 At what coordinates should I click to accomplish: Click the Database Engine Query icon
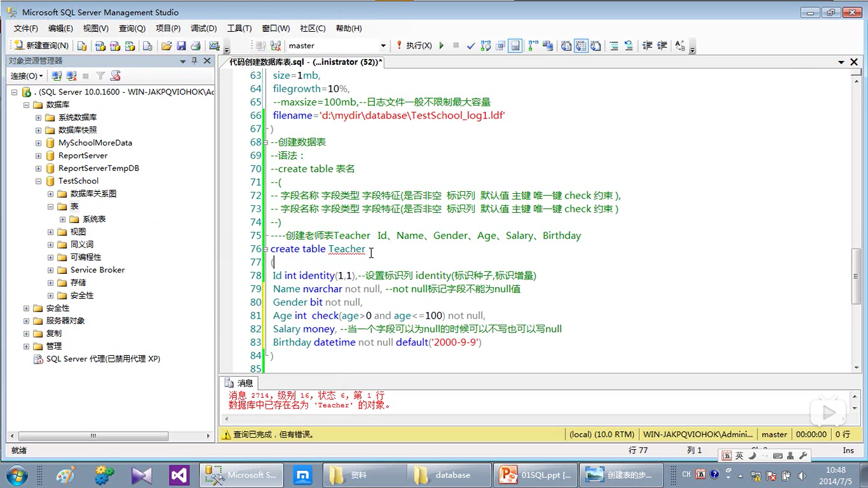82,46
